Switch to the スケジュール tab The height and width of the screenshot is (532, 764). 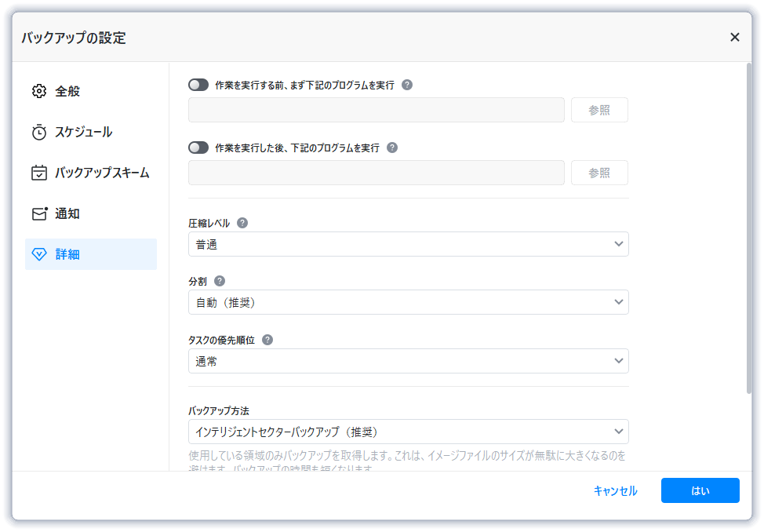83,132
